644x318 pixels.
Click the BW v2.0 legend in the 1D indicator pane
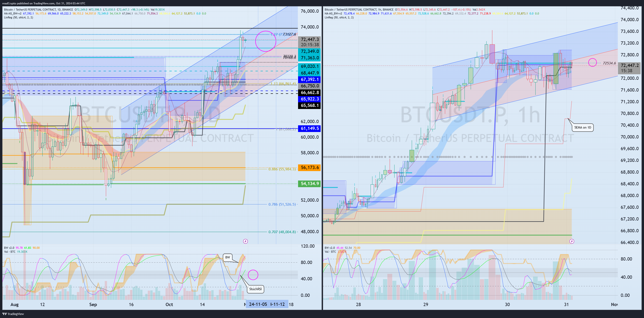[x=22, y=248]
